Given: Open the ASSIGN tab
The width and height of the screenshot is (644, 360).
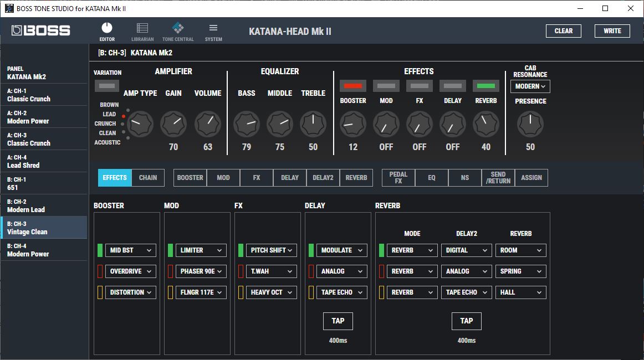Looking at the screenshot, I should pyautogui.click(x=531, y=178).
